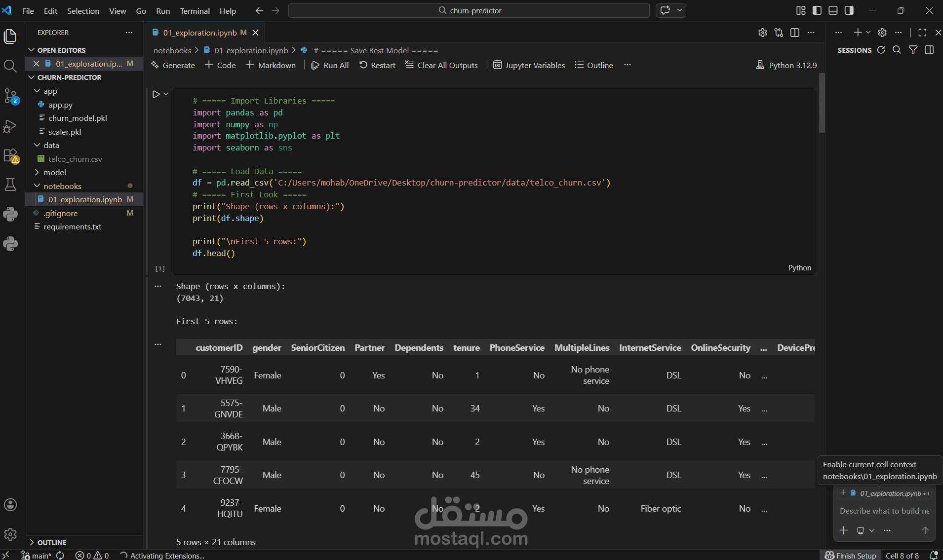Click Clear All Outputs button
This screenshot has width=943, height=560.
[x=441, y=65]
